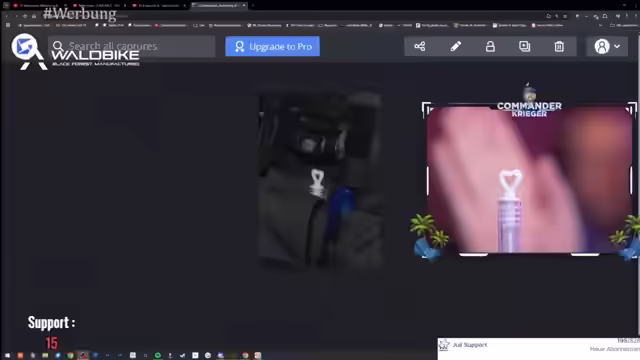Click the browser reload button
640x360 pixels.
[25, 16]
